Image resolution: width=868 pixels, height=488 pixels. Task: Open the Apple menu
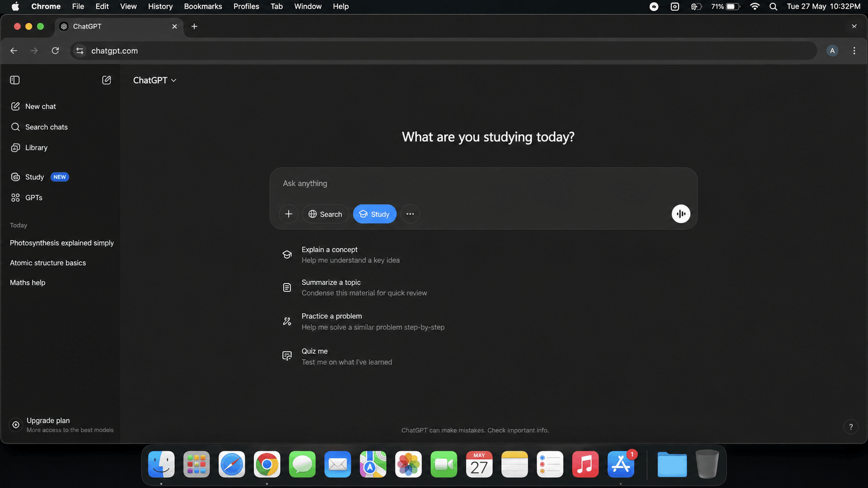(x=15, y=7)
